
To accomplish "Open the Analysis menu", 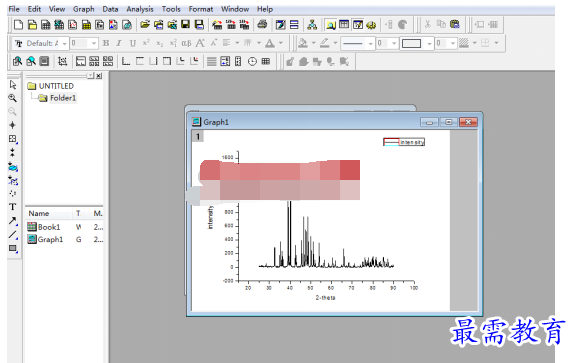I will [140, 9].
